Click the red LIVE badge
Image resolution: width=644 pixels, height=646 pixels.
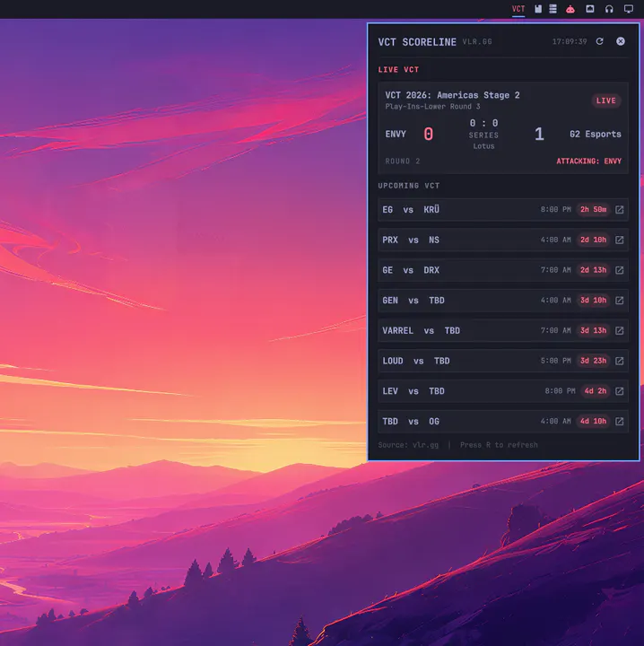pos(606,100)
